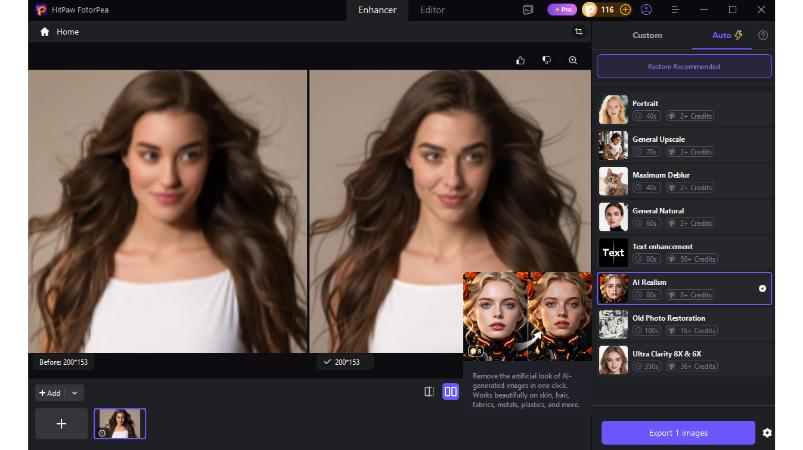Screen dimensions: 803x450
Task: Switch to the Editor tab
Action: pyautogui.click(x=432, y=10)
